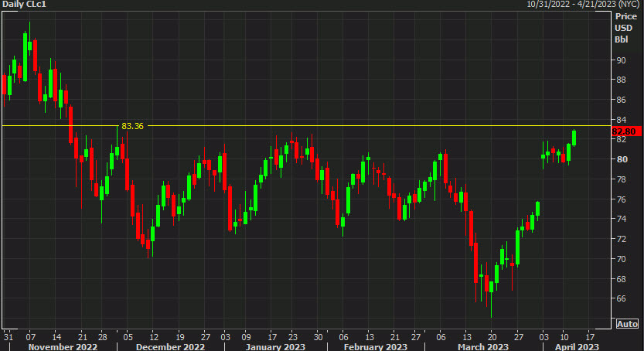Click the January 2023 month label
Image resolution: width=644 pixels, height=351 pixels.
pos(275,347)
